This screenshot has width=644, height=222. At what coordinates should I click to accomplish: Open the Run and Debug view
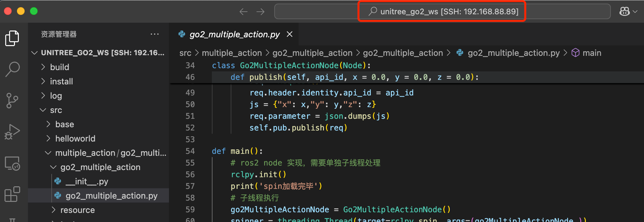click(x=12, y=132)
